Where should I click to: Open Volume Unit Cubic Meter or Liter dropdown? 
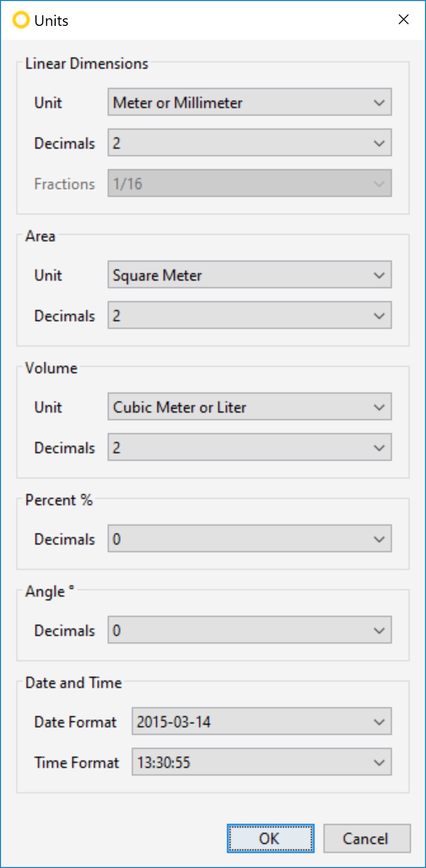pyautogui.click(x=249, y=407)
